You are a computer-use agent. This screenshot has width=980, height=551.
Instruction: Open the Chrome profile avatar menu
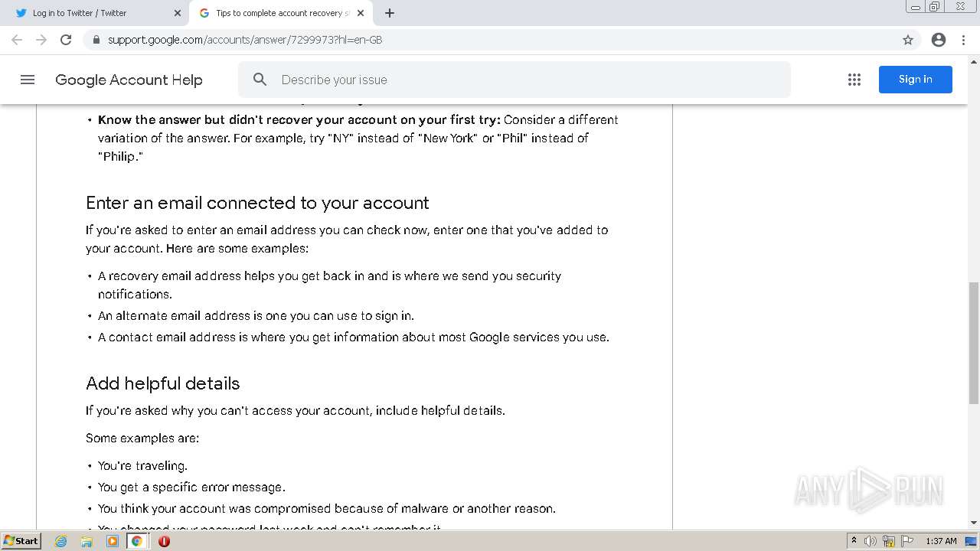pyautogui.click(x=939, y=40)
